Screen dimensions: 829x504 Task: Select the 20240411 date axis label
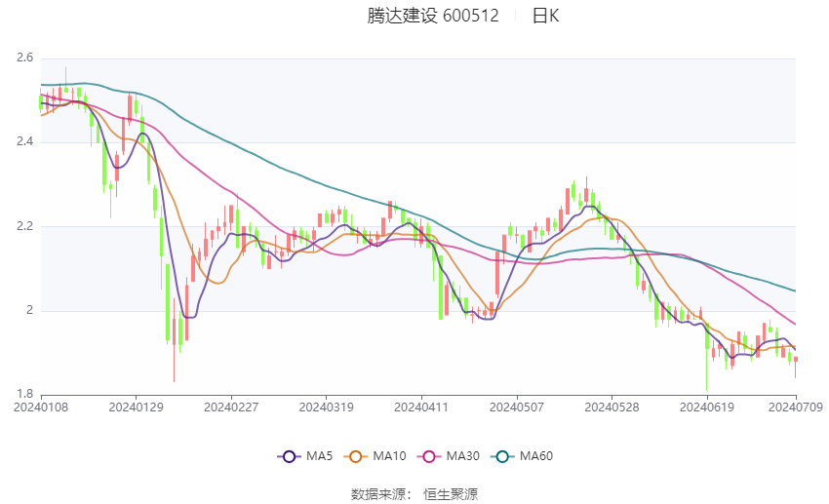(x=421, y=407)
